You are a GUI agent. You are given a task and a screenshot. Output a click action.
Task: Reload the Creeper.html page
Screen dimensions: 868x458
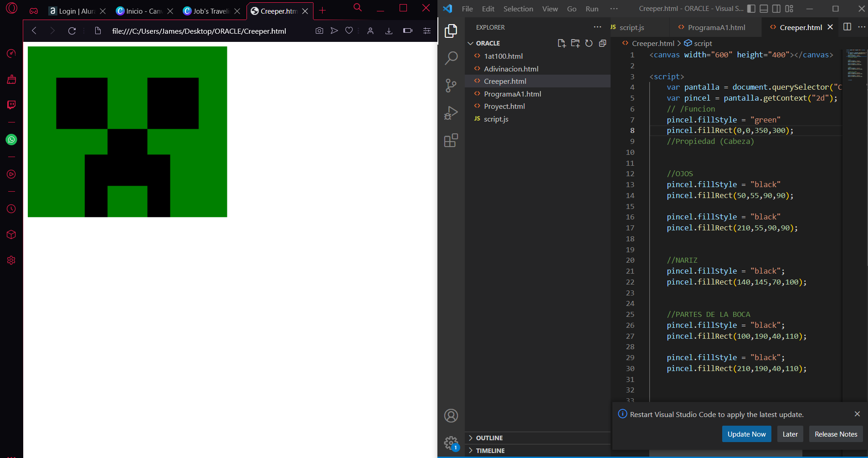click(x=72, y=31)
